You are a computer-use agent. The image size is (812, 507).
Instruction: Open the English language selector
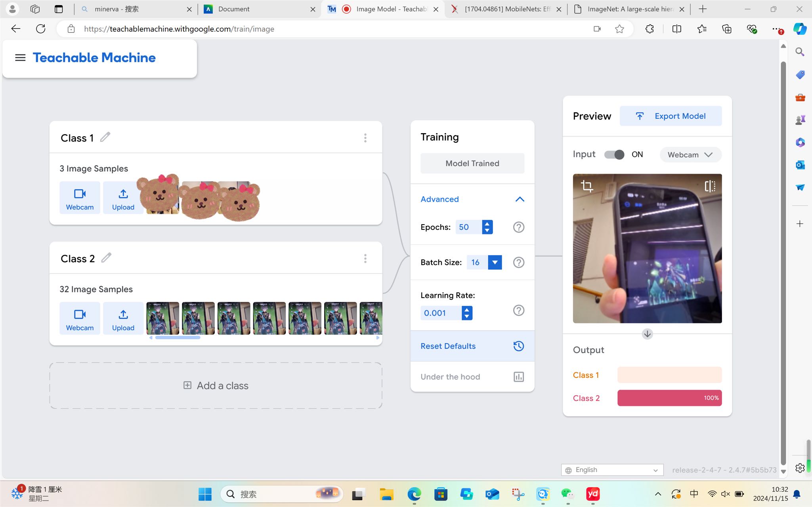(x=612, y=470)
